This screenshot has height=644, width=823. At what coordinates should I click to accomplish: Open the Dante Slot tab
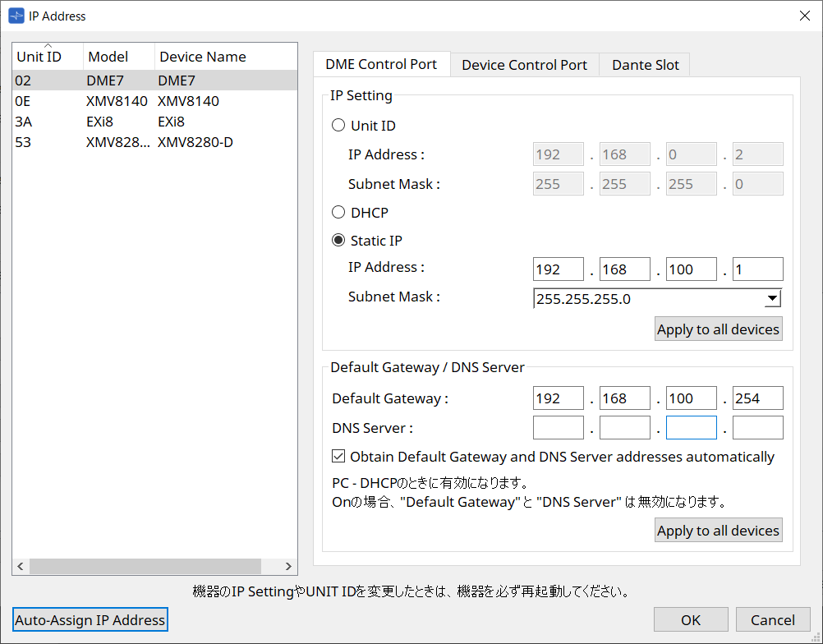(644, 64)
